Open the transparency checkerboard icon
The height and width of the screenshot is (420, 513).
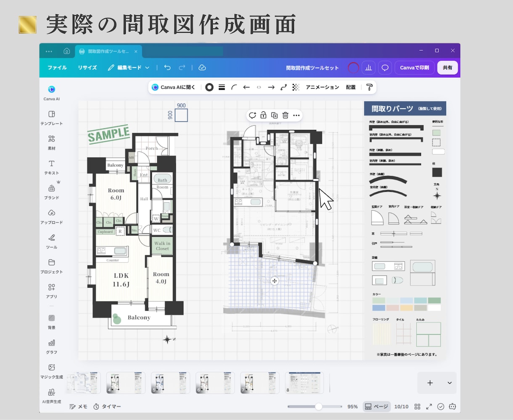point(296,87)
